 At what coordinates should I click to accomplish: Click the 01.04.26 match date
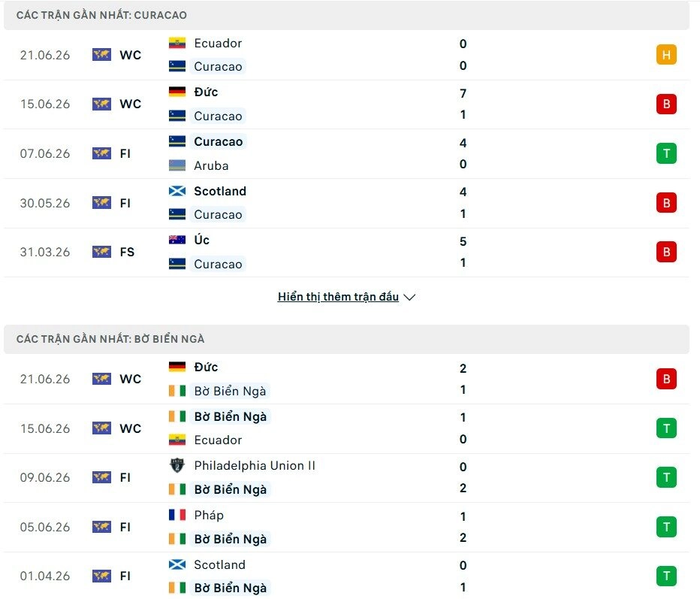click(45, 576)
